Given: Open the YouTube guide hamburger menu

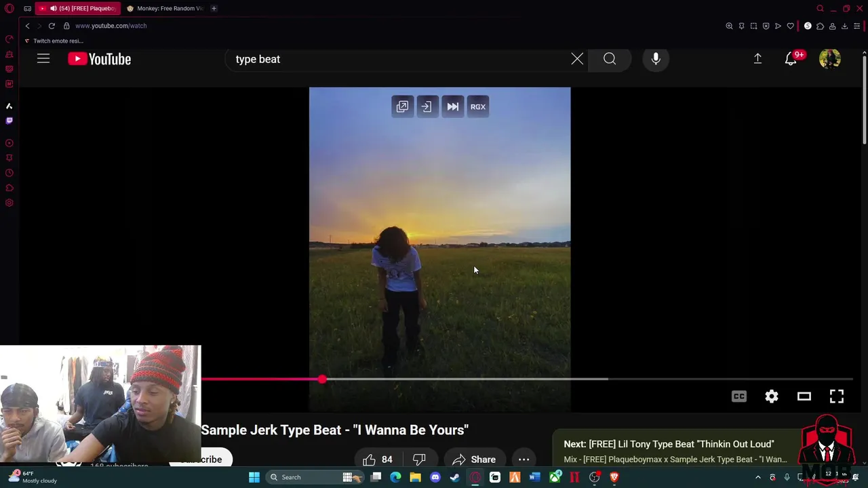Looking at the screenshot, I should pyautogui.click(x=43, y=59).
